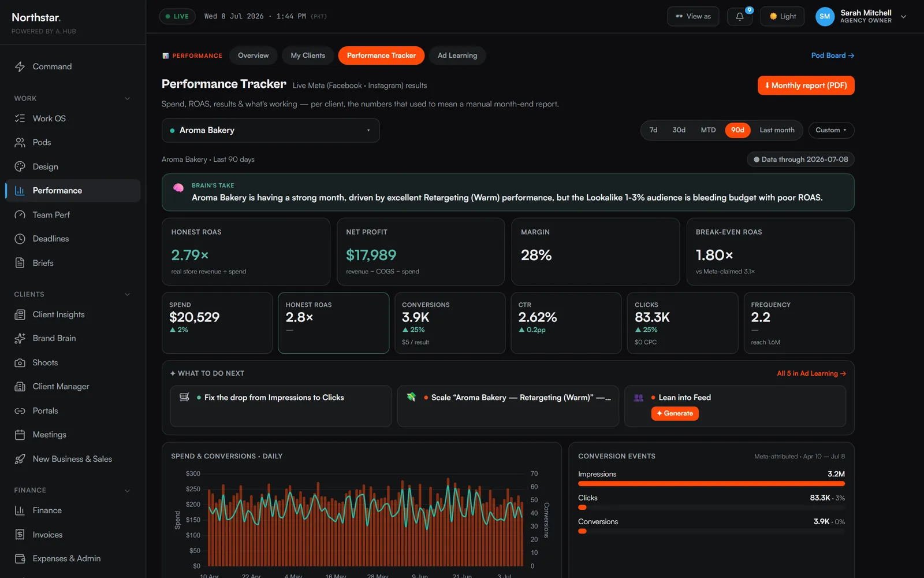This screenshot has width=924, height=578.
Task: Click the Briefs document icon
Action: click(20, 263)
